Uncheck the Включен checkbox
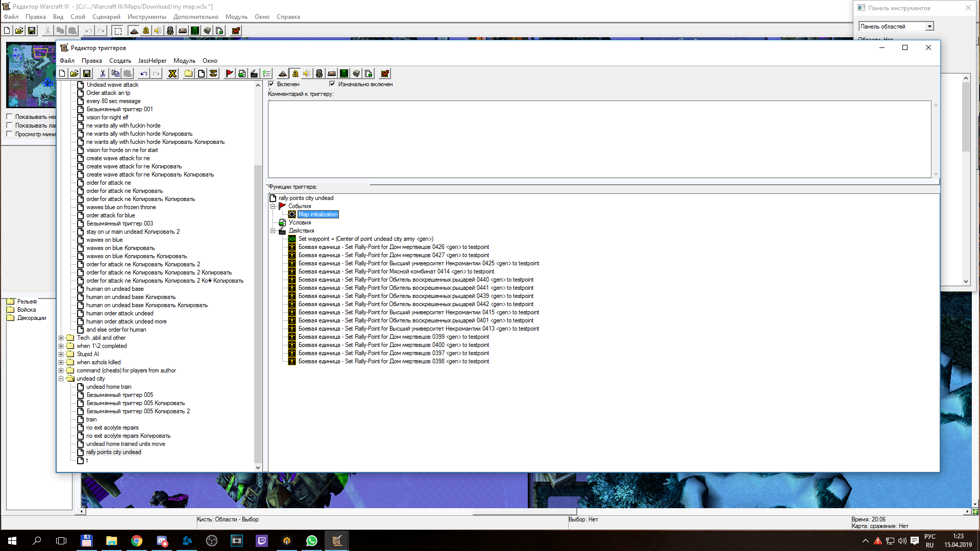980x551 pixels. [271, 84]
